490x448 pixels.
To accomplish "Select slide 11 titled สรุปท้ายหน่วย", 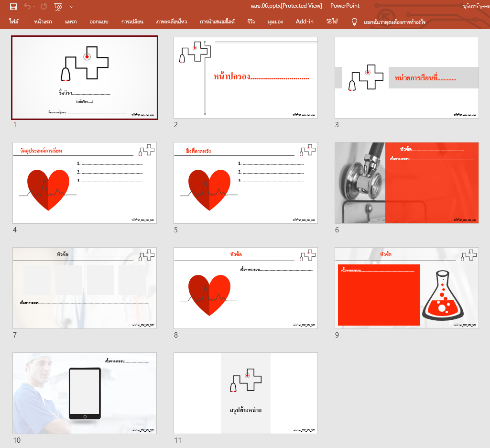I will click(x=246, y=393).
